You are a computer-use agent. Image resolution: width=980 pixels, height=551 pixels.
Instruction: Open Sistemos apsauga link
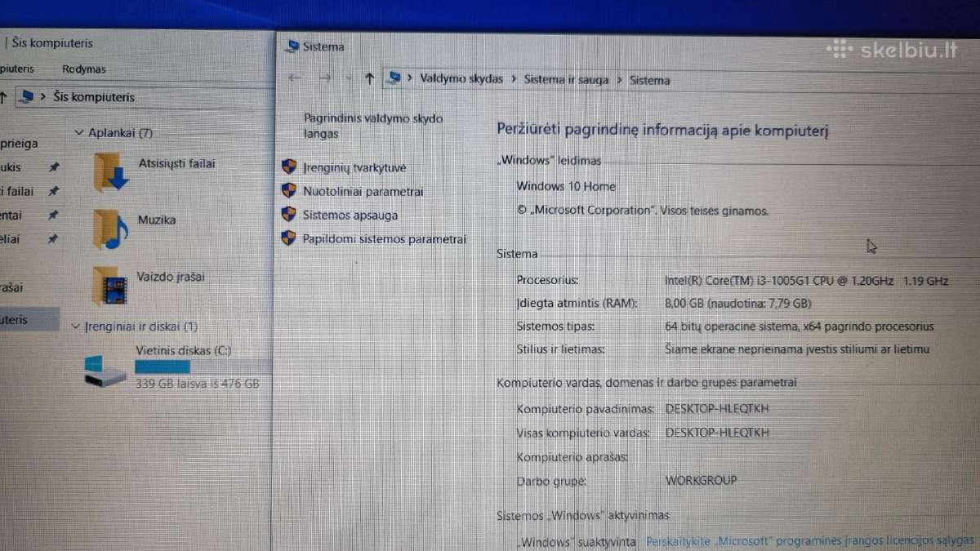click(350, 216)
